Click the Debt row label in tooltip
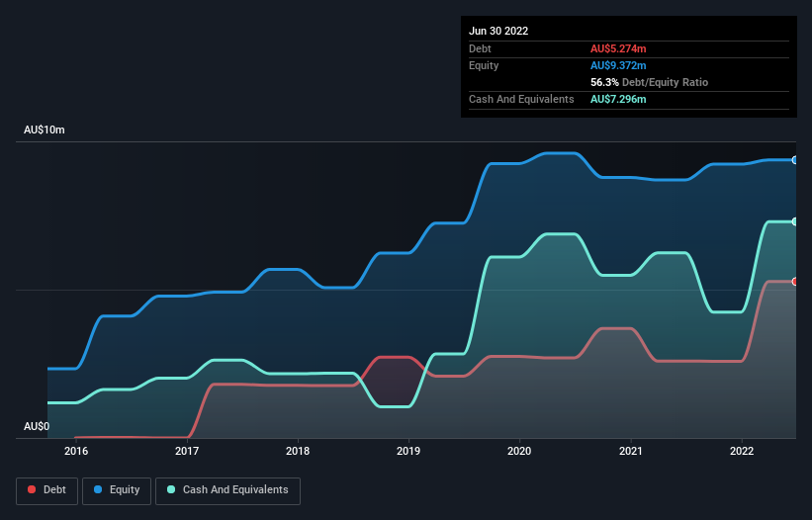Screen dimensions: 812x520 tap(480, 48)
